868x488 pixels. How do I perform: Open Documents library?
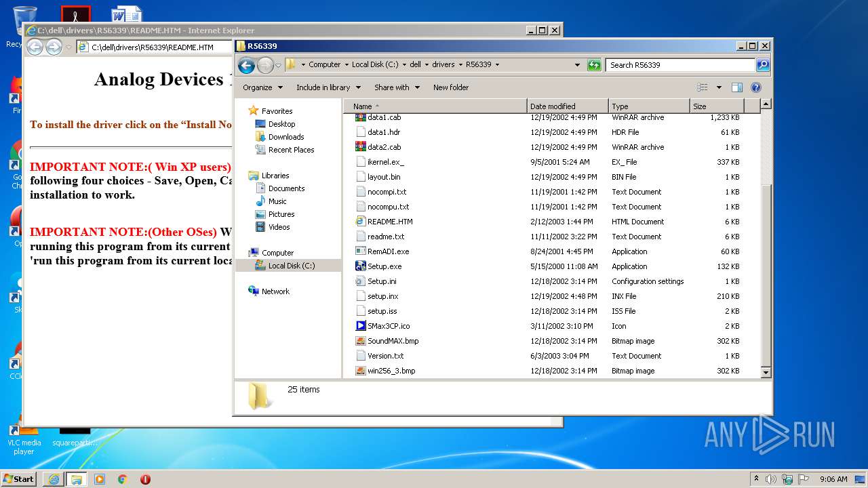286,188
